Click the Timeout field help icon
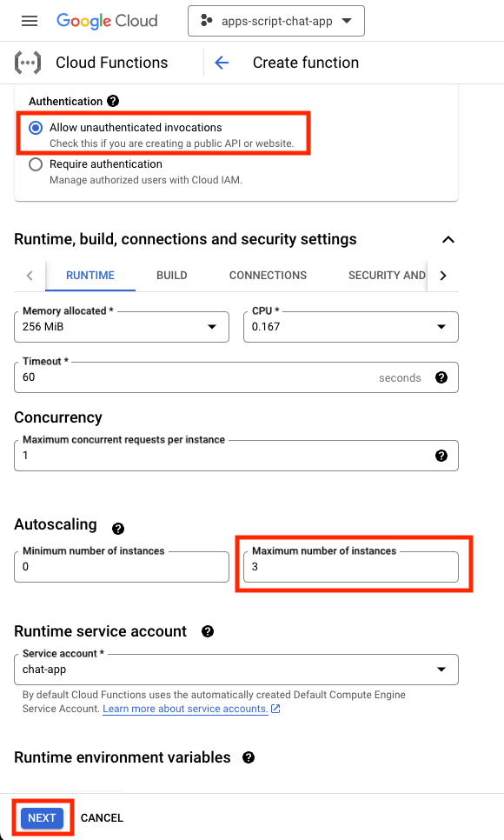The image size is (504, 840). point(441,377)
